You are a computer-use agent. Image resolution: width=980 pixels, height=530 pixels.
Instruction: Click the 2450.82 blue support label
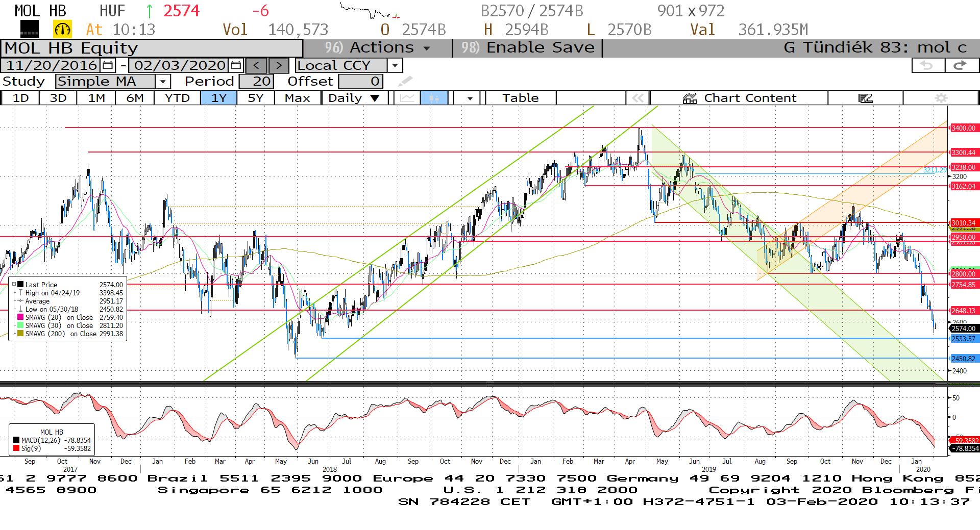[x=964, y=359]
